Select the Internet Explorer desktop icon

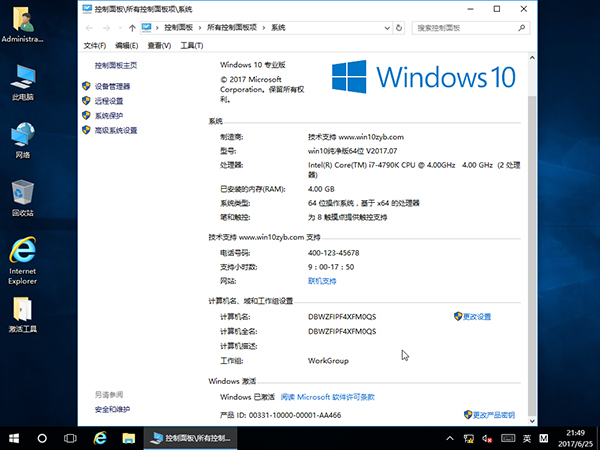tap(22, 258)
